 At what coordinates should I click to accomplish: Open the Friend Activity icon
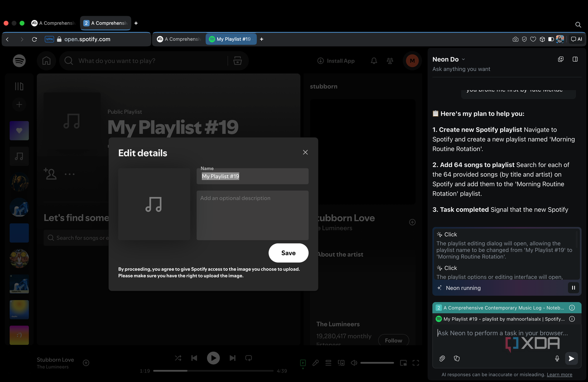tap(390, 61)
